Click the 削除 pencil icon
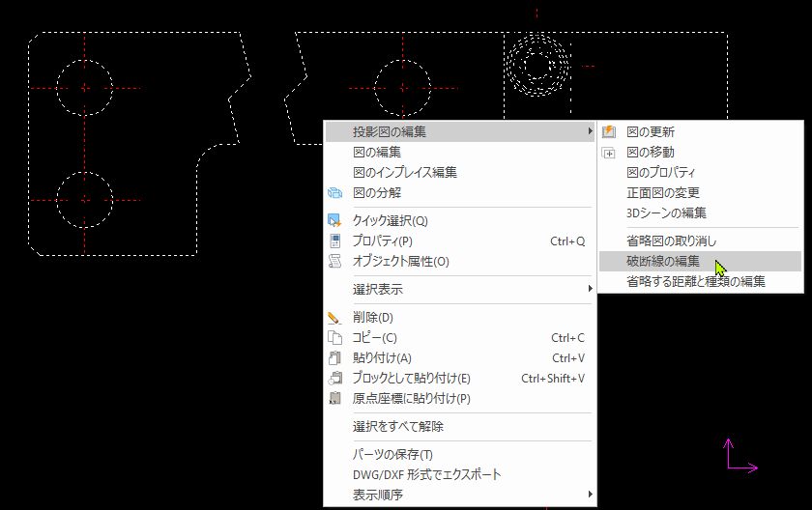 334,318
